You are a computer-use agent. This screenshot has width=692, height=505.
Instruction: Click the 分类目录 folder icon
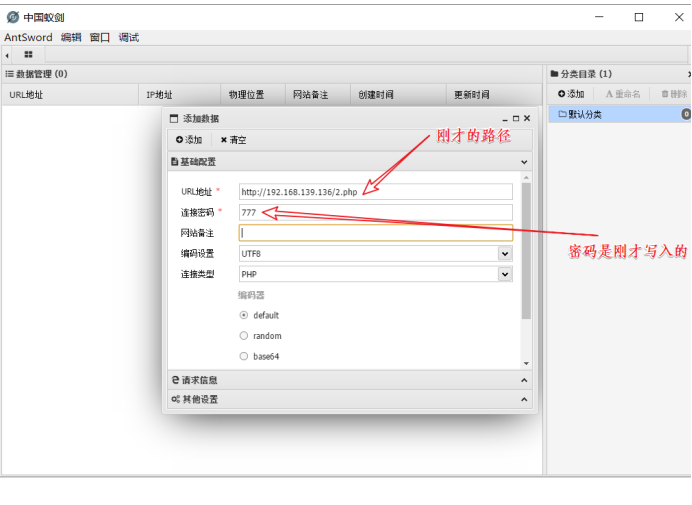554,74
